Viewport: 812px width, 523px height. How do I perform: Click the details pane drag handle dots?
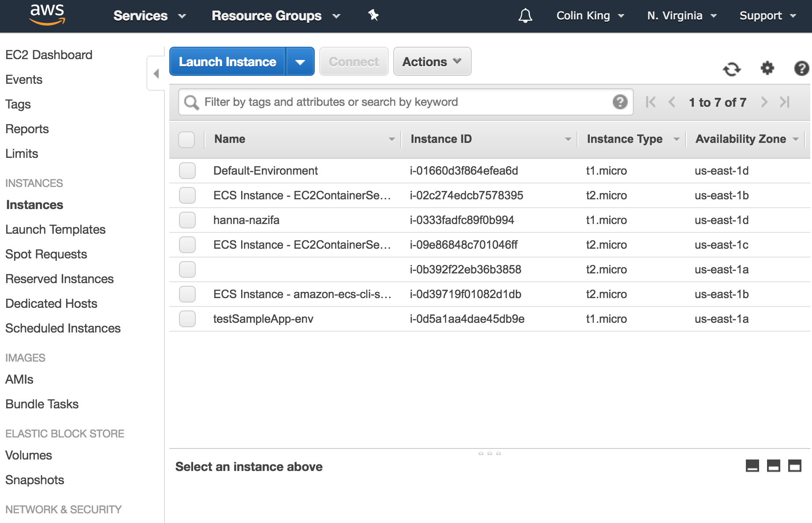[490, 453]
